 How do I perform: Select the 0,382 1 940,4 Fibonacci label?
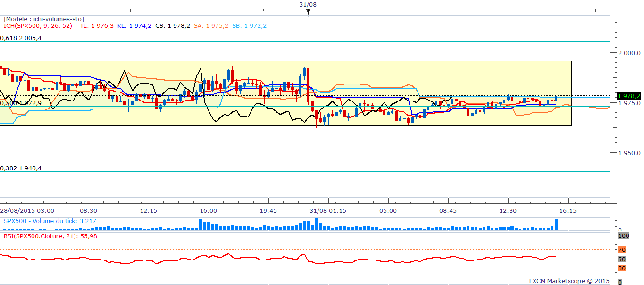click(x=21, y=168)
